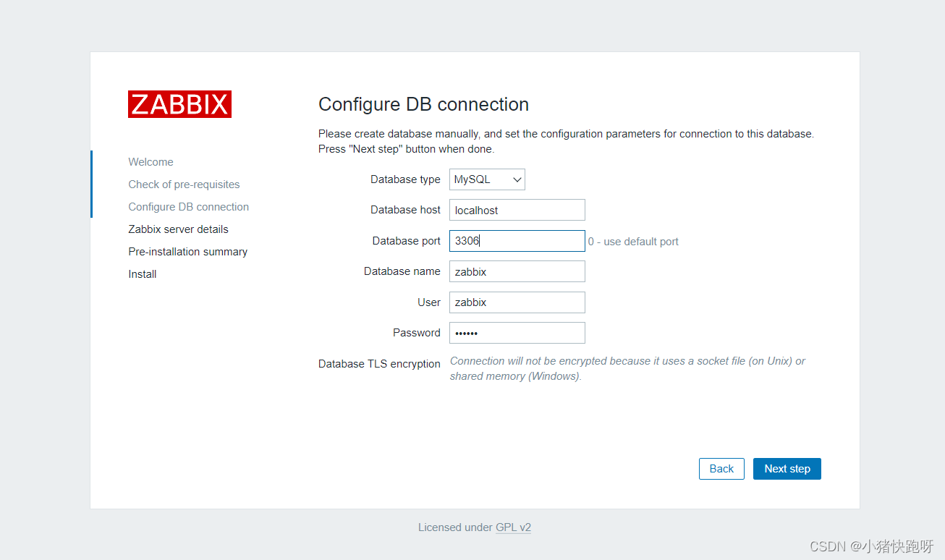This screenshot has width=945, height=560.
Task: Click the Next step button
Action: pos(787,468)
